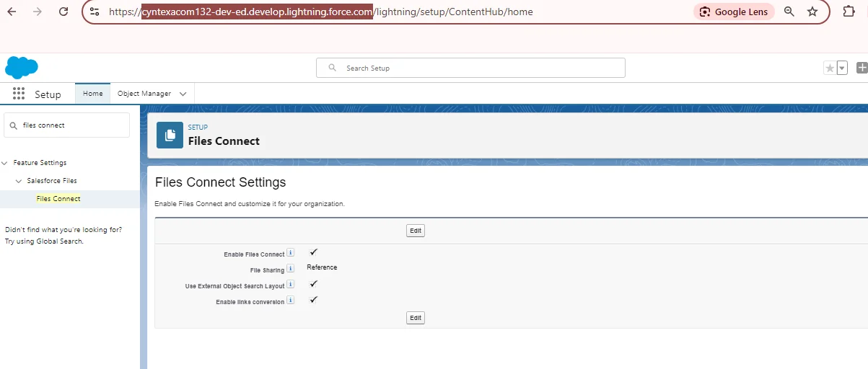Click the Search Setup field
The image size is (868, 369).
pos(470,68)
